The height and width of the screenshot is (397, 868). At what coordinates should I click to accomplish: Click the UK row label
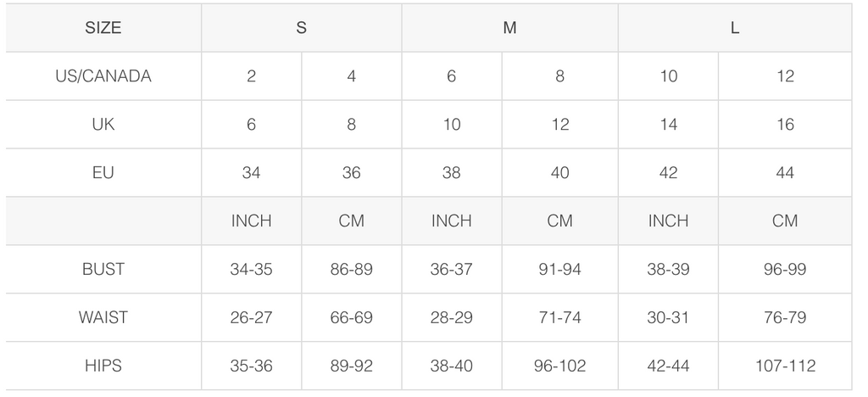103,124
